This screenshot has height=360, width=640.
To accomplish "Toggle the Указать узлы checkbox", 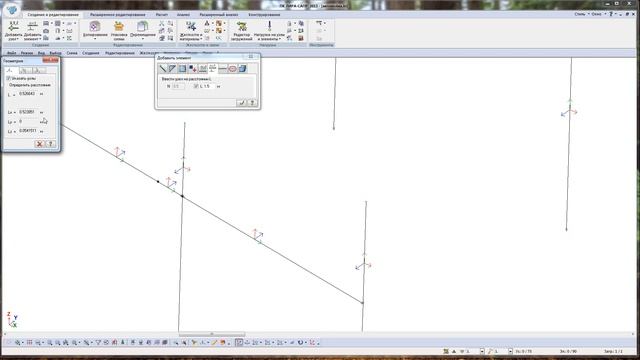I will (x=9, y=78).
